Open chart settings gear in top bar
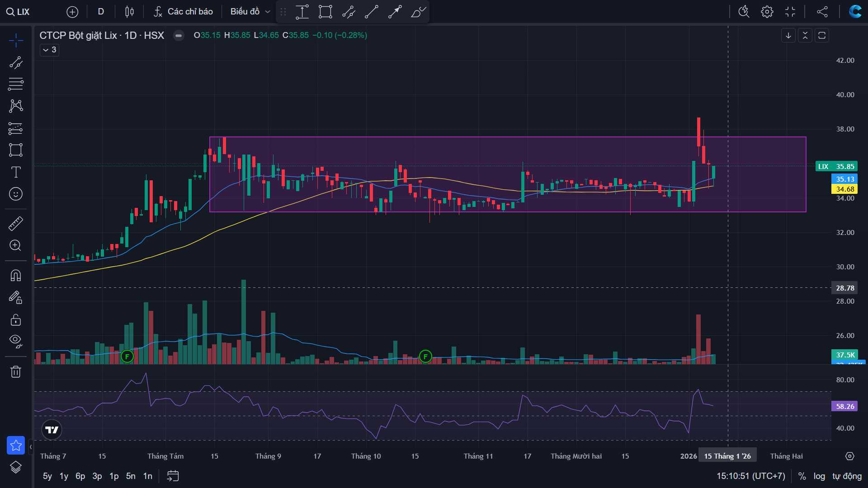Screen dimensions: 868x488 pyautogui.click(x=767, y=12)
